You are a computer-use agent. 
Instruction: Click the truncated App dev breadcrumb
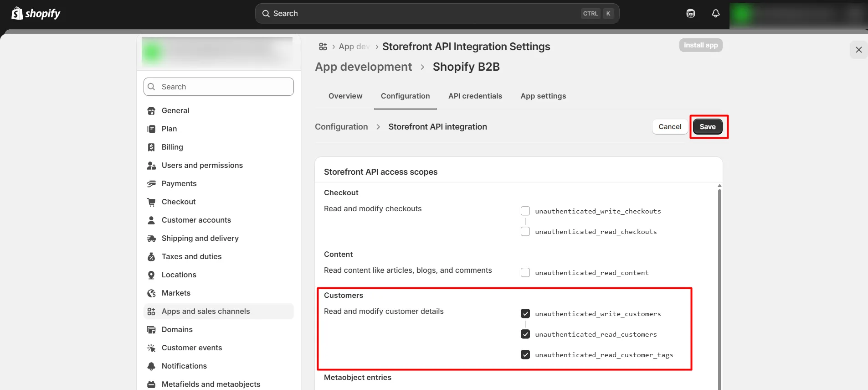click(354, 47)
